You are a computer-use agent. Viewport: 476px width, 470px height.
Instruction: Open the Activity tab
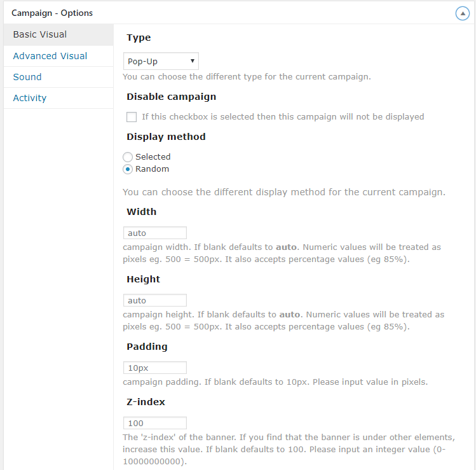tap(30, 98)
